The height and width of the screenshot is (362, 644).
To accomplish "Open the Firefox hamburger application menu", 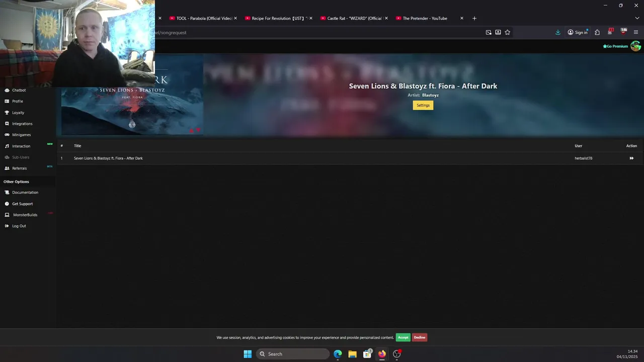I will coord(636,32).
